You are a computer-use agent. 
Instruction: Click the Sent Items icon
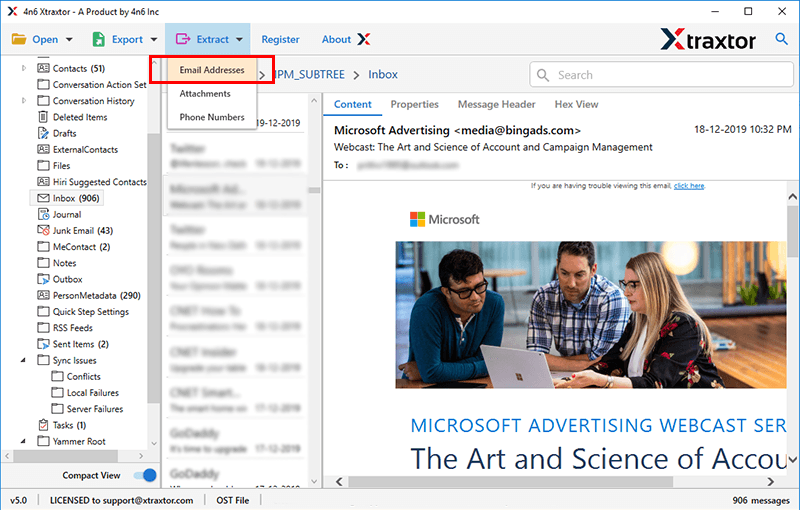[x=43, y=344]
